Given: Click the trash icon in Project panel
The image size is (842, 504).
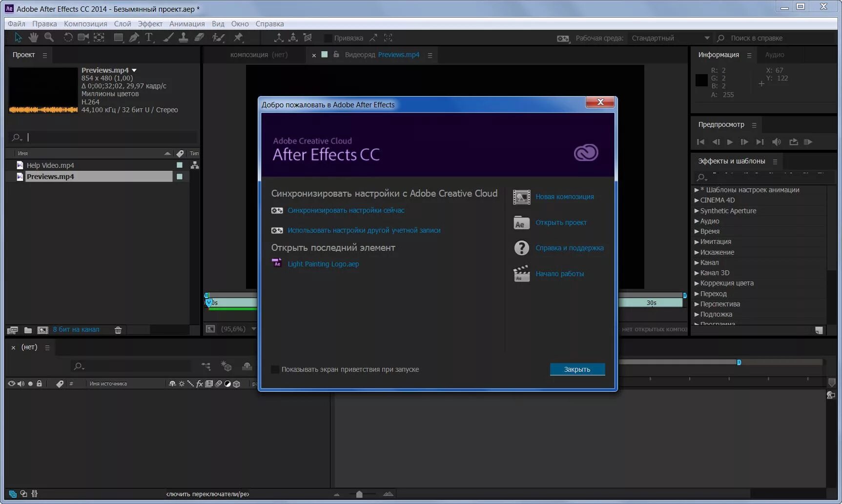Looking at the screenshot, I should click(118, 330).
